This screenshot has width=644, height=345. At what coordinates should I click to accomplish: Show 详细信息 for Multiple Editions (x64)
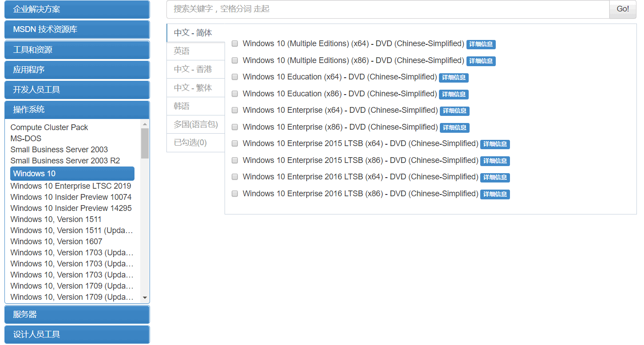[x=481, y=44]
